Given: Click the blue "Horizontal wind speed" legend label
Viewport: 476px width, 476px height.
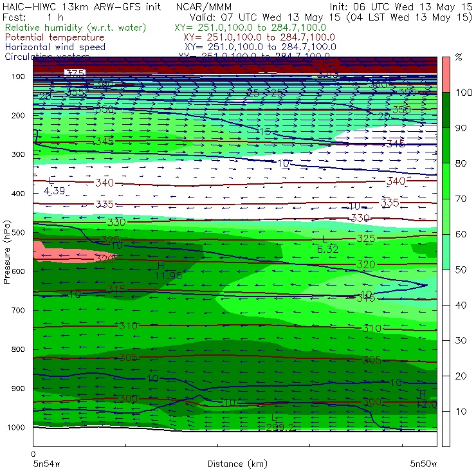Looking at the screenshot, I should point(55,47).
